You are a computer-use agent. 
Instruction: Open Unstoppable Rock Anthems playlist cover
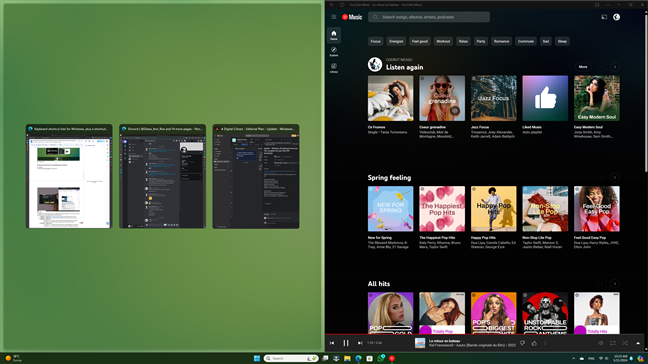click(x=545, y=313)
